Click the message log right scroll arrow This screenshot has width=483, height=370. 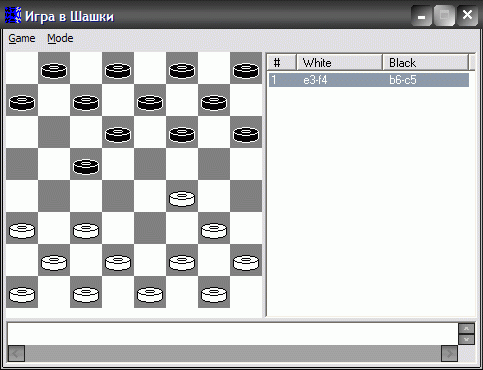[x=449, y=353]
